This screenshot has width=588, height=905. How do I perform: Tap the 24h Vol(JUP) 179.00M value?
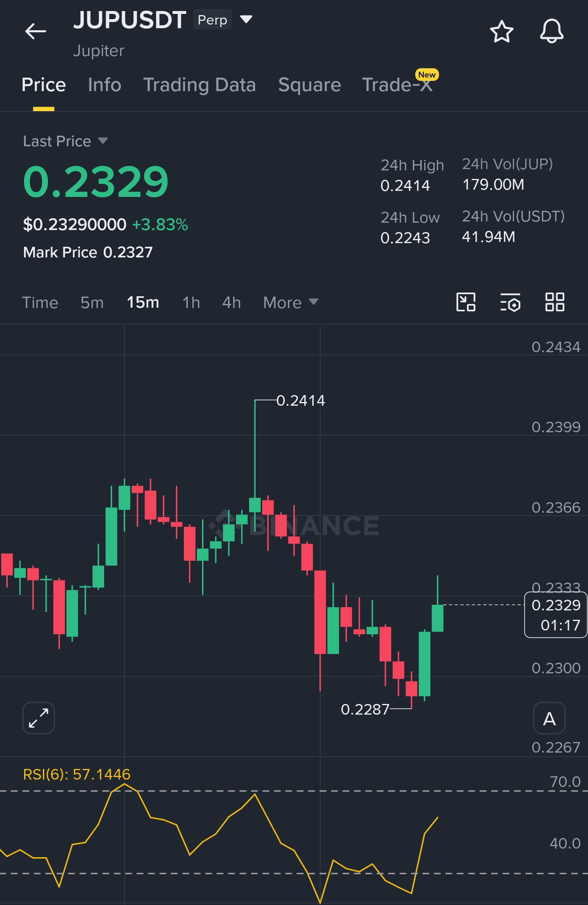pos(493,185)
